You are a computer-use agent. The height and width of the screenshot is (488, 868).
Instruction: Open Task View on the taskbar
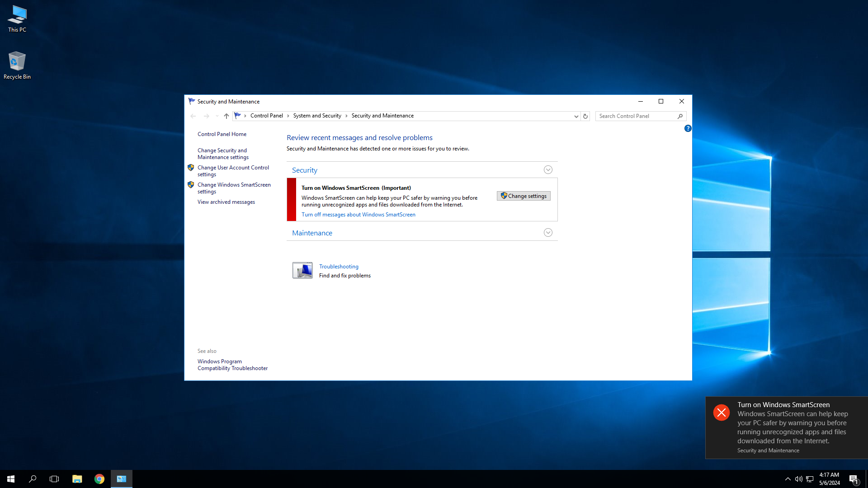pyautogui.click(x=54, y=479)
